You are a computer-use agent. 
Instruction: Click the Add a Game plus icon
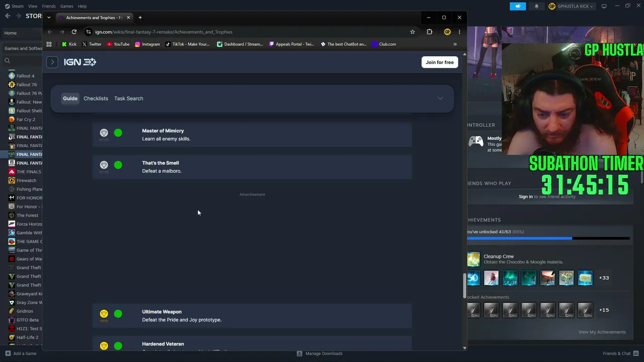click(8, 353)
